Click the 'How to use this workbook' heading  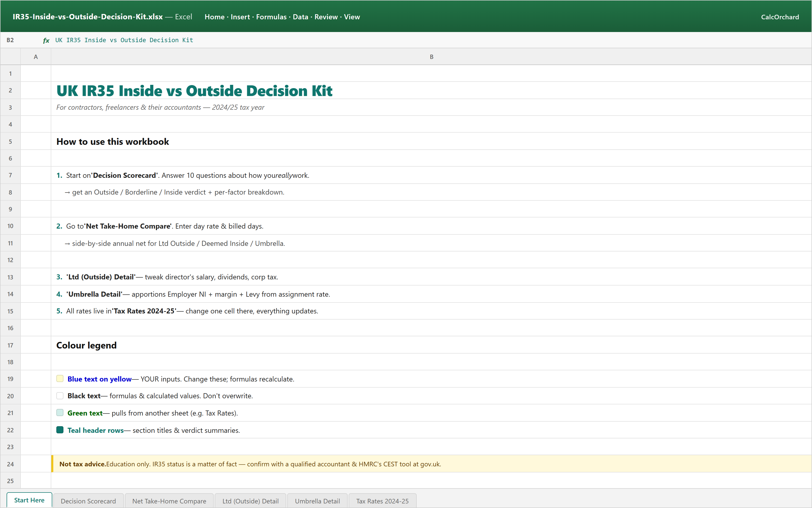[112, 141]
